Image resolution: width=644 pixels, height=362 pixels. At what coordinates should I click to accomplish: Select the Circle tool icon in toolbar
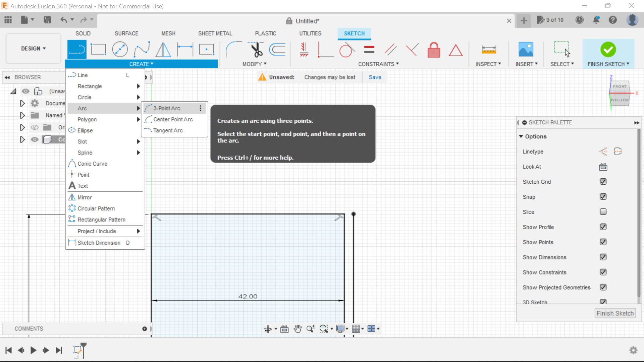click(x=120, y=50)
